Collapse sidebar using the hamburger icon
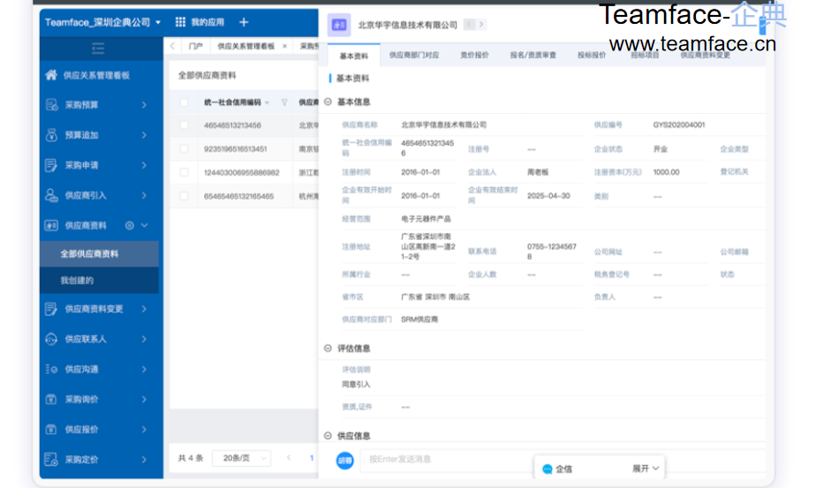816x504 pixels. 98,49
